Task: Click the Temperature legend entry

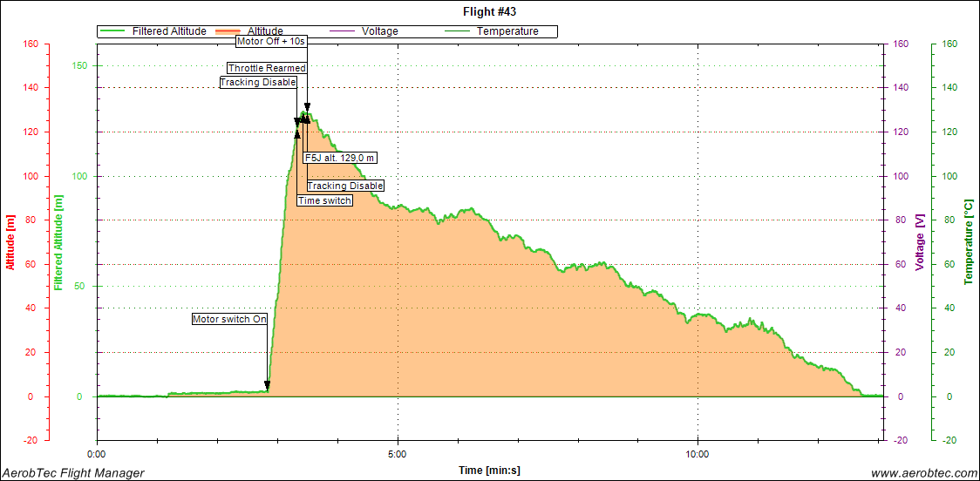Action: (491, 31)
